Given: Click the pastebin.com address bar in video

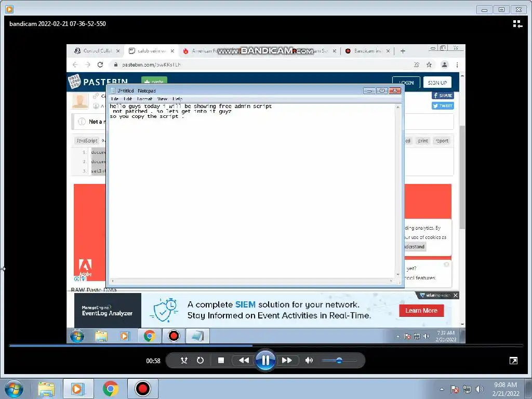Looking at the screenshot, I should pos(261,64).
